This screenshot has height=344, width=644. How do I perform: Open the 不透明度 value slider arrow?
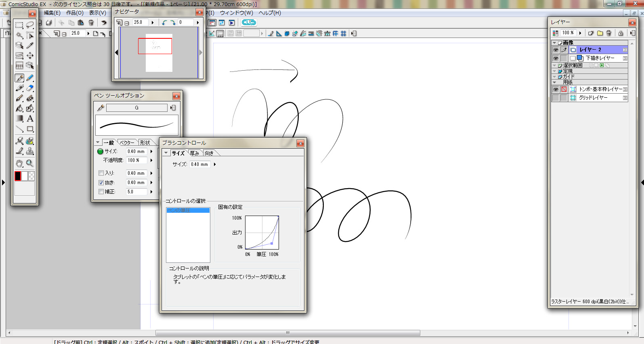click(151, 160)
